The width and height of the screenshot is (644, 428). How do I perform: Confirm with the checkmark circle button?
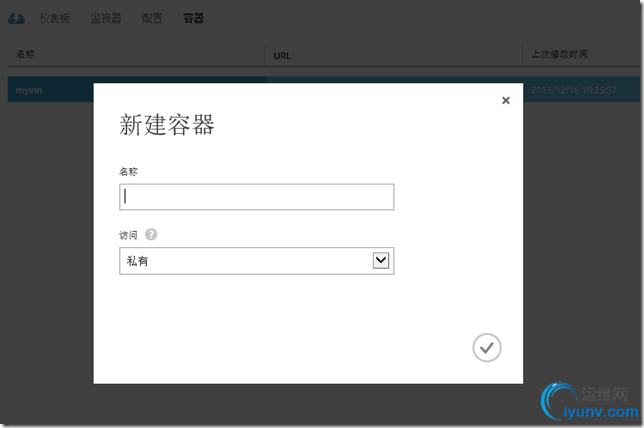487,347
